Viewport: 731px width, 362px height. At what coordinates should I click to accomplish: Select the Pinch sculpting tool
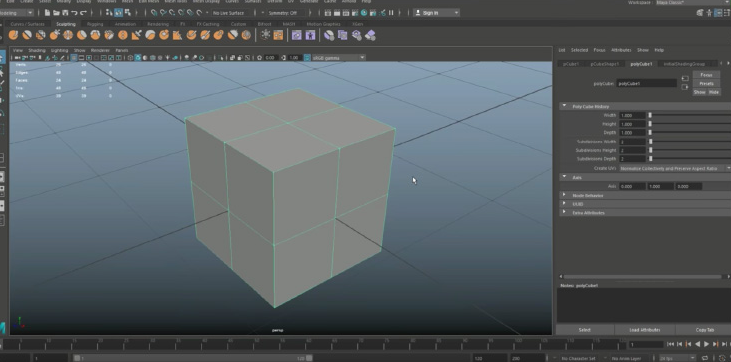68,35
